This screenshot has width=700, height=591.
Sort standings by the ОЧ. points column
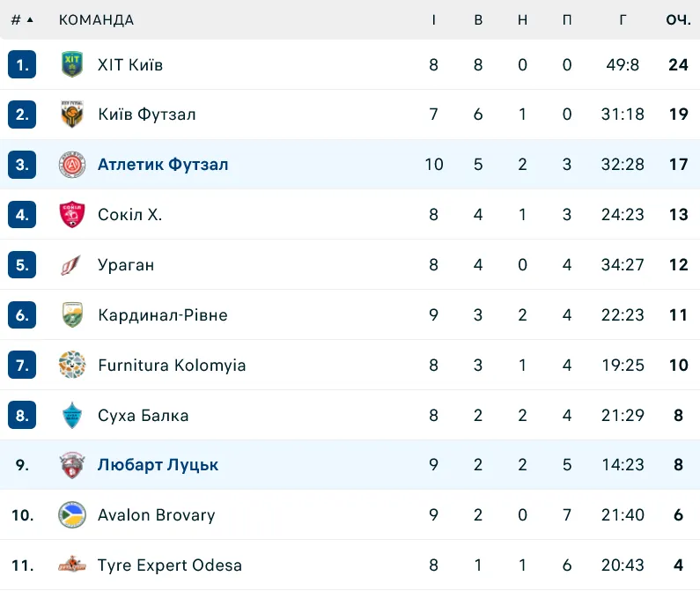677,19
